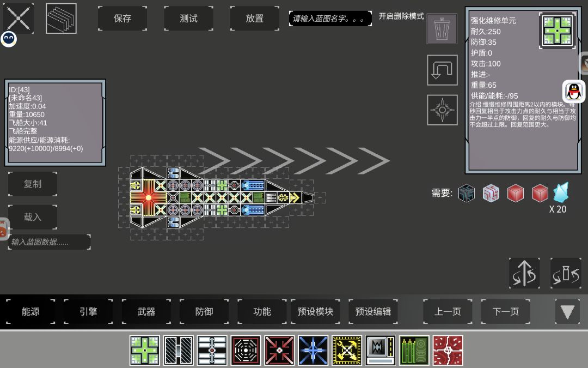Click the compass star center-view icon
The width and height of the screenshot is (588, 368).
click(x=442, y=110)
